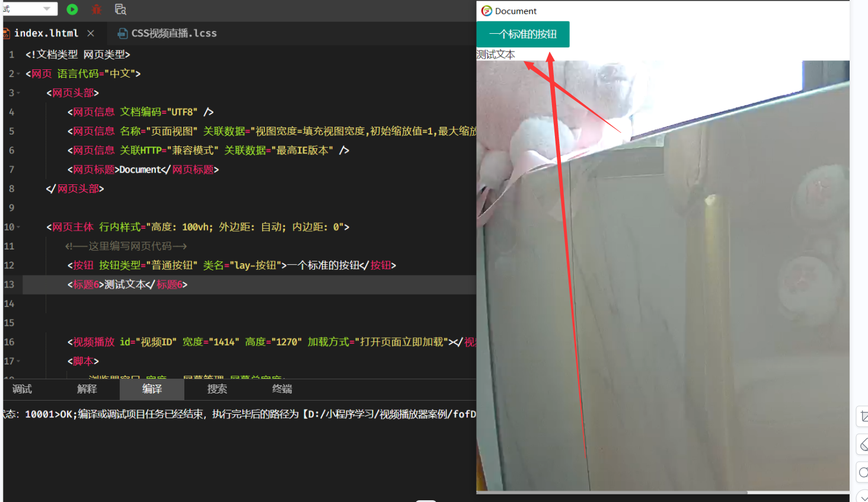Click the CSS视频直播.lcss file icon
This screenshot has width=868, height=502.
[123, 33]
